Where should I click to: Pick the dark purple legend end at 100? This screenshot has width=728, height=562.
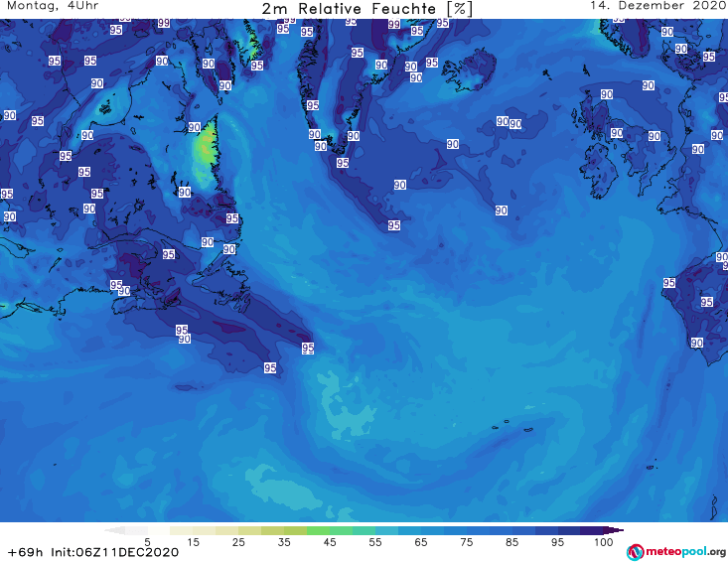click(613, 530)
